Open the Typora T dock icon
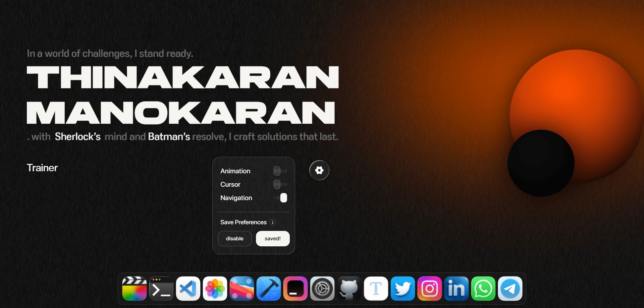The height and width of the screenshot is (308, 644). click(376, 289)
